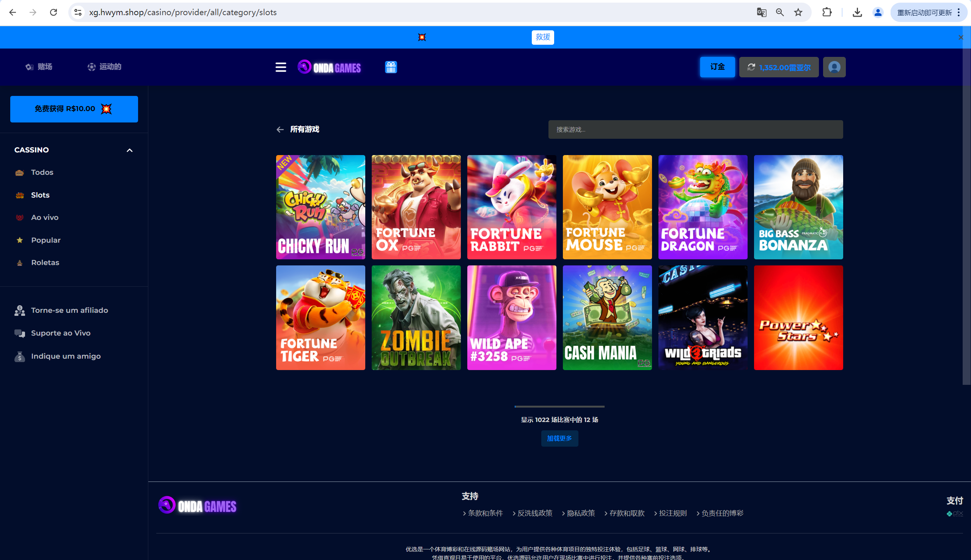This screenshot has height=560, width=971.
Task: Select Ao vivo in the sidebar
Action: (45, 217)
